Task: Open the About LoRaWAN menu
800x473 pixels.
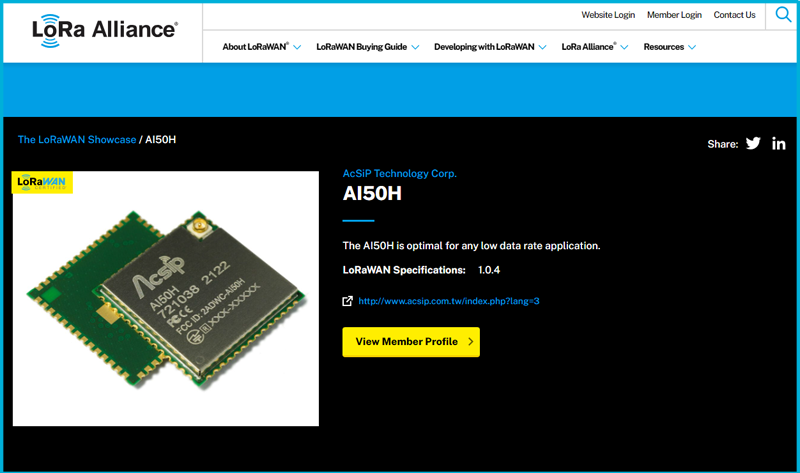Action: 255,47
